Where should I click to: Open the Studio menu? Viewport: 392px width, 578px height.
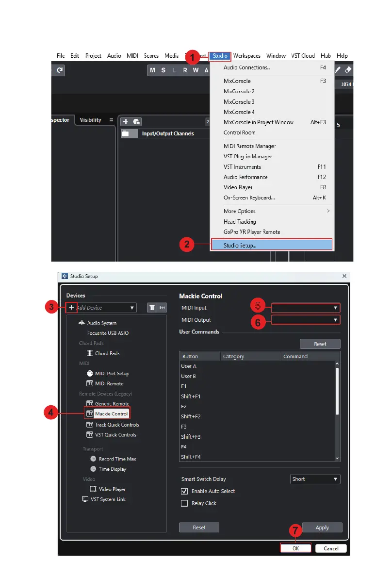(x=220, y=56)
